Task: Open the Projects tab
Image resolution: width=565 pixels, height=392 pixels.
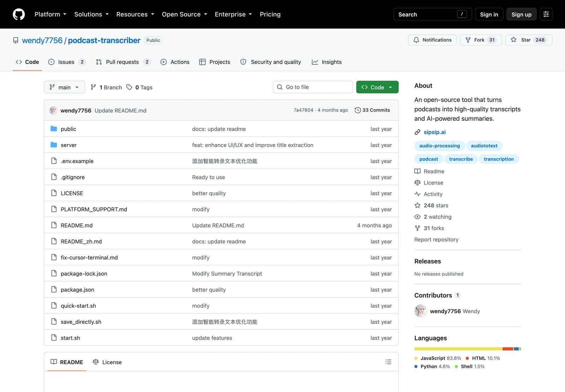Action: [215, 62]
